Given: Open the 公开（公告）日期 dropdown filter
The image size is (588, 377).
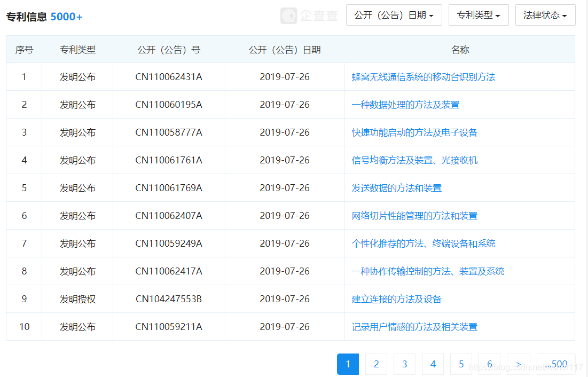Looking at the screenshot, I should tap(394, 15).
